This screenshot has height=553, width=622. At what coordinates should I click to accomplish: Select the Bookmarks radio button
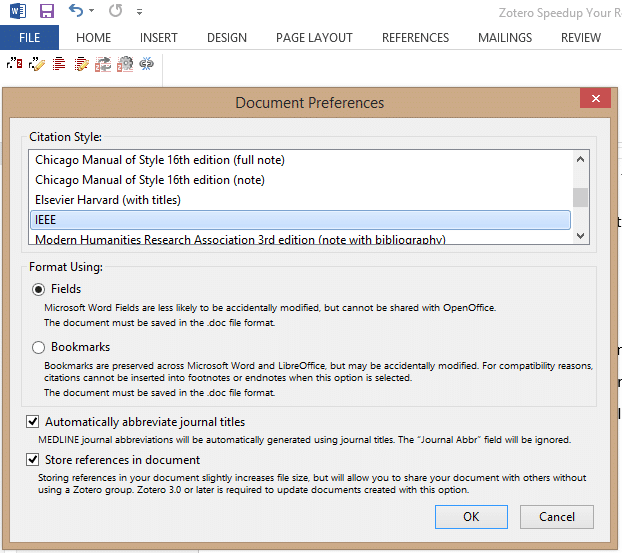(x=39, y=347)
